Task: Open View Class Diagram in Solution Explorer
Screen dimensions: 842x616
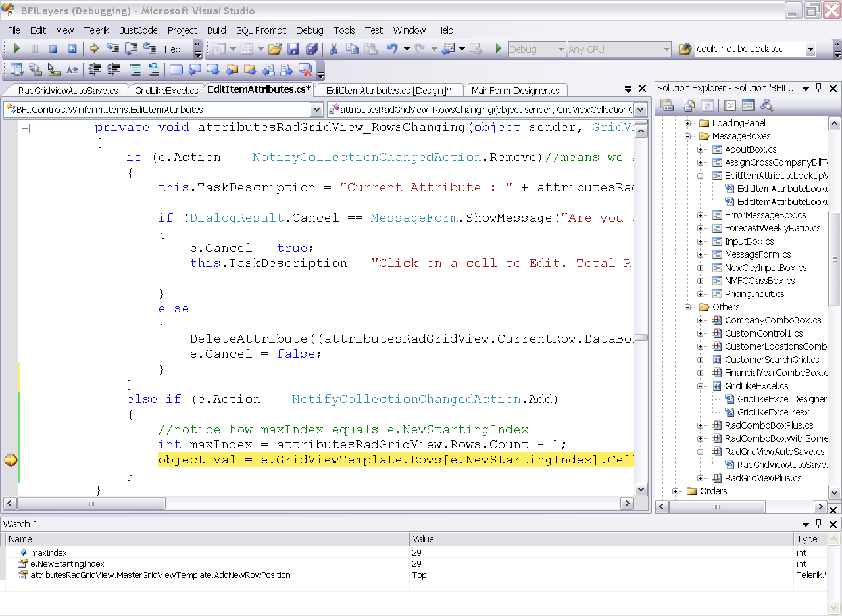Action: [x=766, y=105]
